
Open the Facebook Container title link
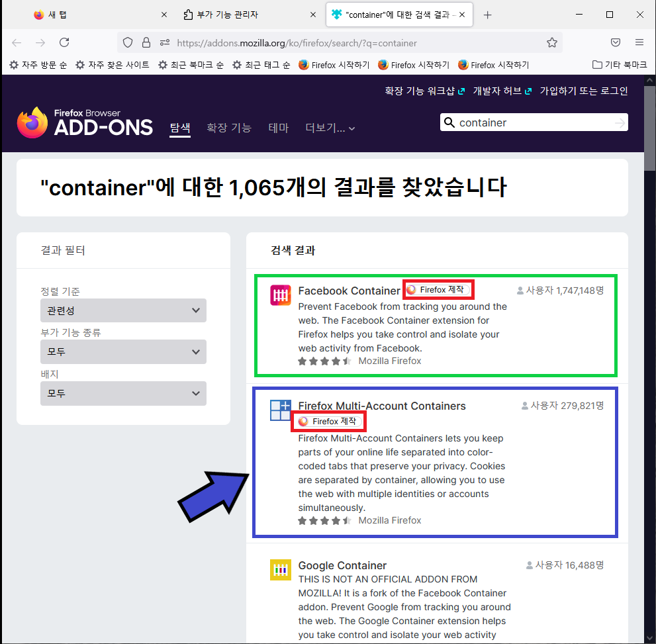(x=350, y=291)
